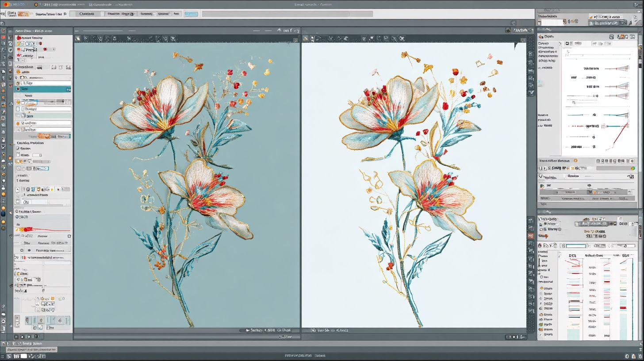This screenshot has width=644, height=361.
Task: Open the gray dropdown box in the top toolbar
Action: click(86, 14)
